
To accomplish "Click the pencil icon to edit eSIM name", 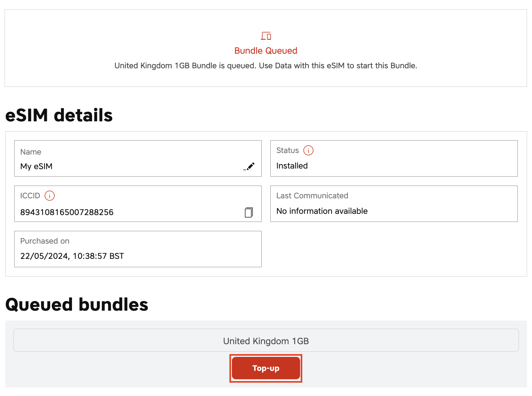I will pos(249,166).
